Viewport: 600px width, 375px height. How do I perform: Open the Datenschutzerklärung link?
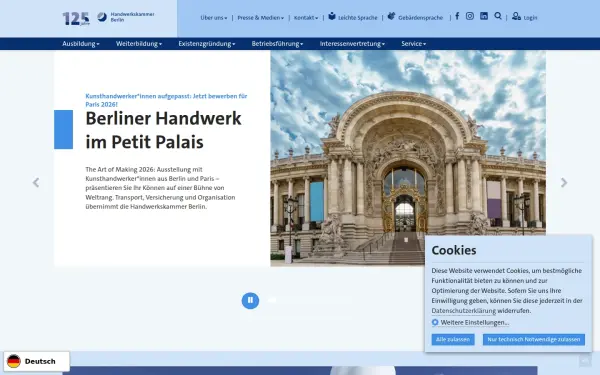click(464, 311)
